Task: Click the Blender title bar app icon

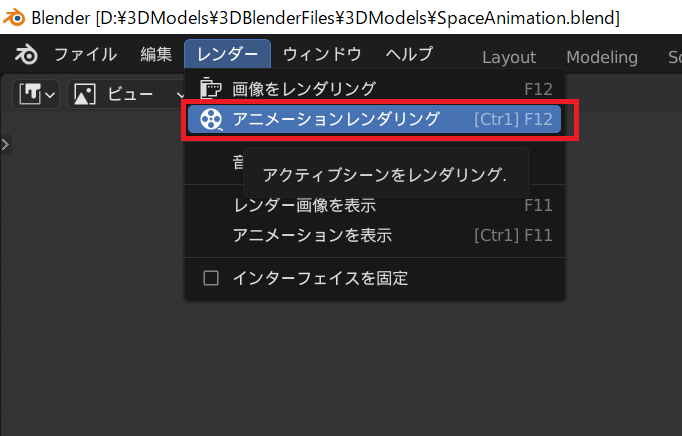Action: coord(13,17)
